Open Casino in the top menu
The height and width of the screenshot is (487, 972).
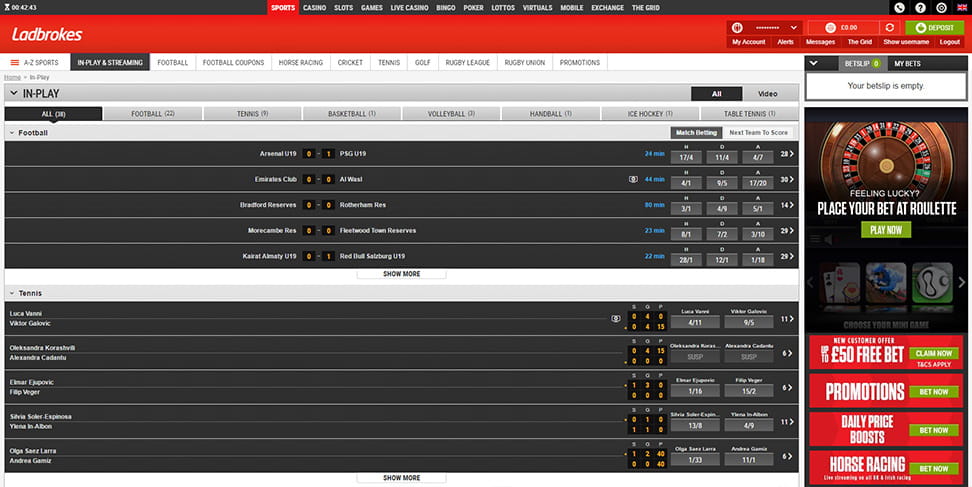[x=314, y=8]
